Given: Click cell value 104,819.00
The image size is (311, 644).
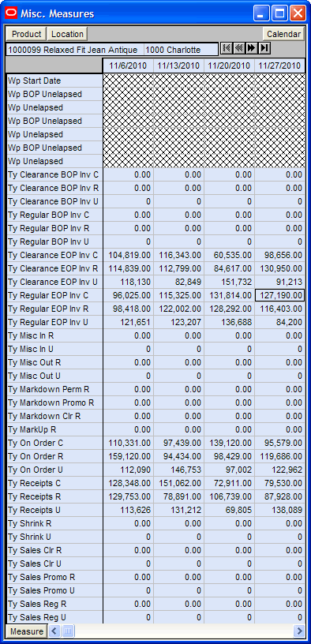Looking at the screenshot, I should click(x=128, y=256).
